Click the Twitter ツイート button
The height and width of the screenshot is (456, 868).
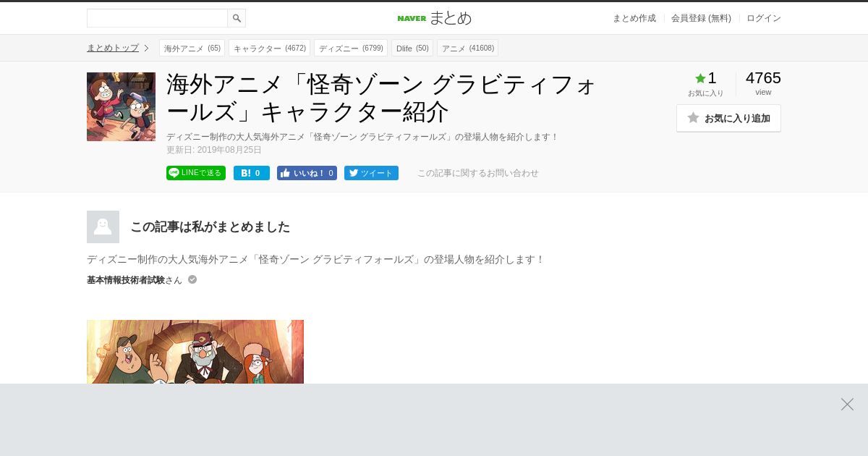pyautogui.click(x=371, y=173)
